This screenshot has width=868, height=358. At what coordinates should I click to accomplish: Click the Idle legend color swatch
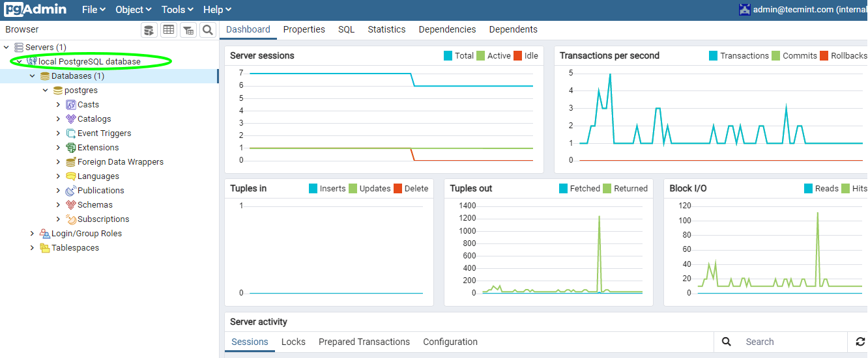pos(518,56)
